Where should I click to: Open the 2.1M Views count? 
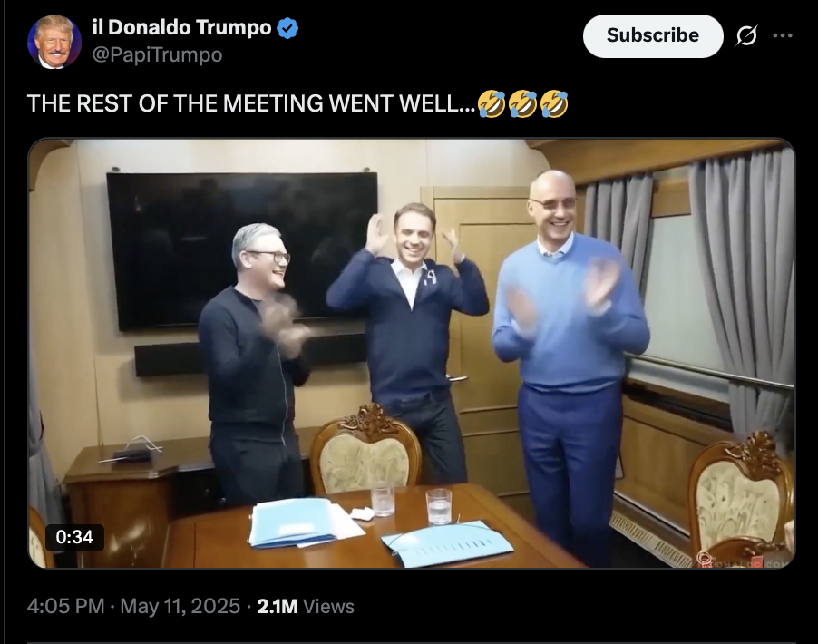[306, 607]
